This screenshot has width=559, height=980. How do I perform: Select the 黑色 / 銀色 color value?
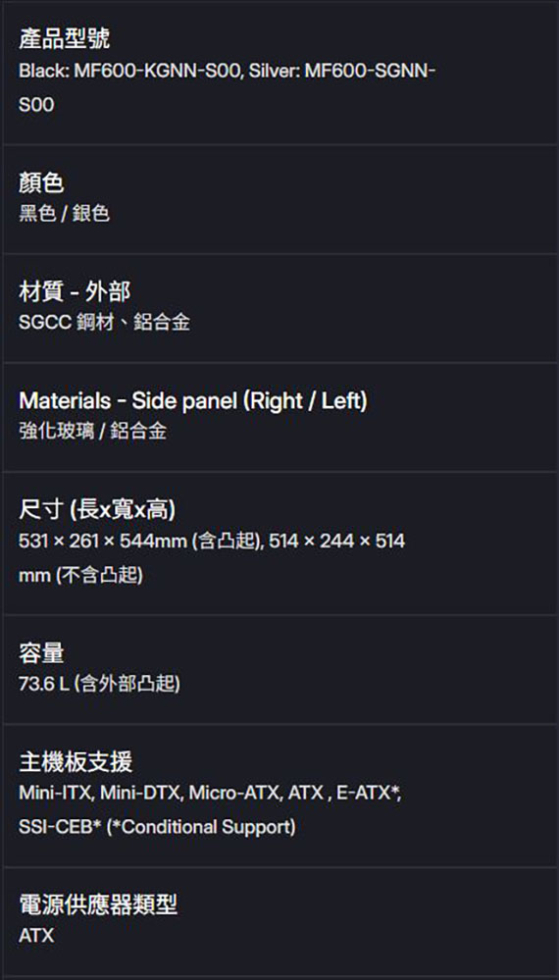click(x=65, y=215)
